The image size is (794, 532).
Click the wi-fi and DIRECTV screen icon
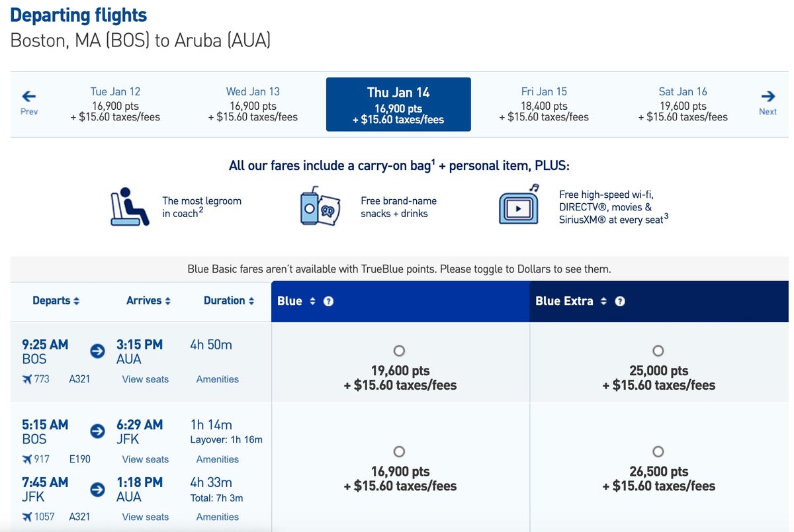[518, 204]
